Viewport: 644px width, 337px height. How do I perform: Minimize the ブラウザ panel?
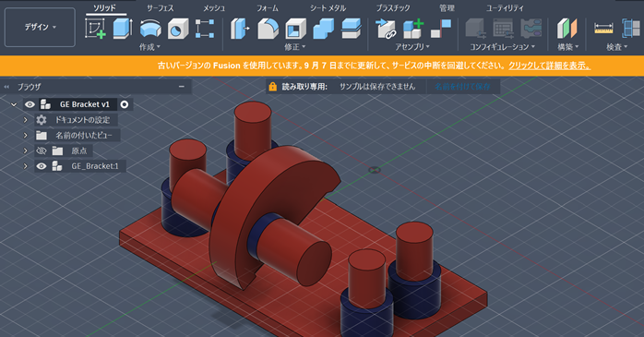point(182,87)
